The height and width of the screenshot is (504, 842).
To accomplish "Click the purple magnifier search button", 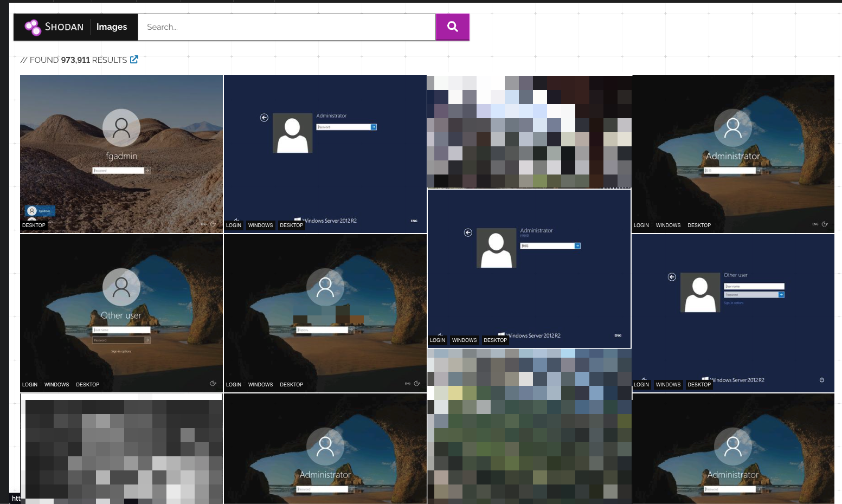I will 453,27.
